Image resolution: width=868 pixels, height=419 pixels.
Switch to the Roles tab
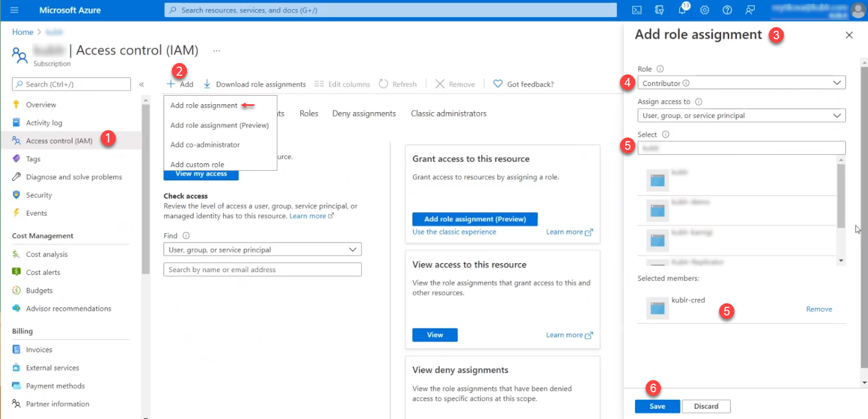(309, 113)
